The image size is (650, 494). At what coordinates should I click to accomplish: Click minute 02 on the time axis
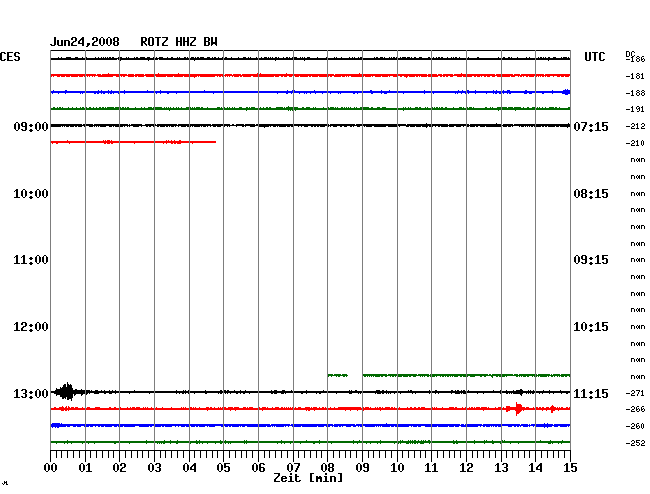pyautogui.click(x=119, y=467)
